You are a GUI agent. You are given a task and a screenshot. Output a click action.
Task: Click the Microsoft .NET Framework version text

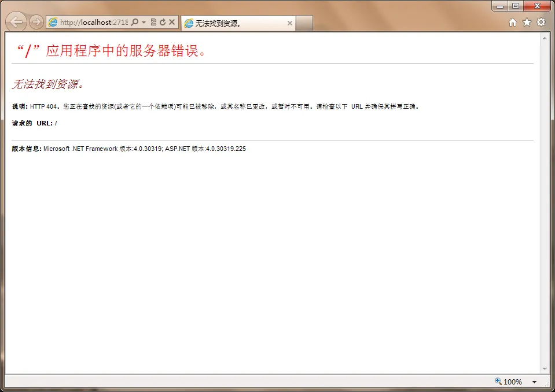[x=129, y=149]
